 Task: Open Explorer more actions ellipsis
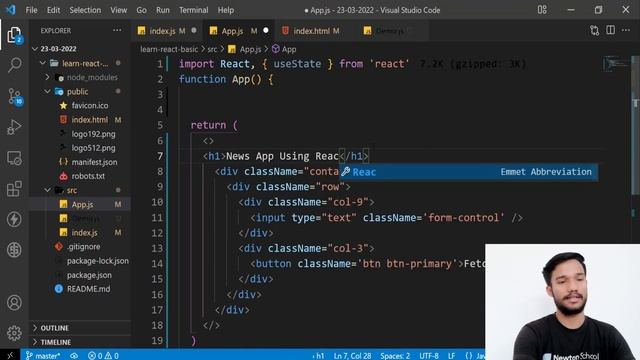coord(117,30)
